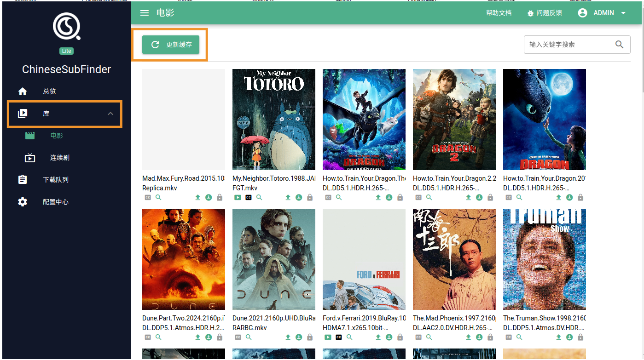Toggle the lock for How.to.Train.Your.Dragon.2
Image resolution: width=644 pixels, height=360 pixels.
coord(490,197)
